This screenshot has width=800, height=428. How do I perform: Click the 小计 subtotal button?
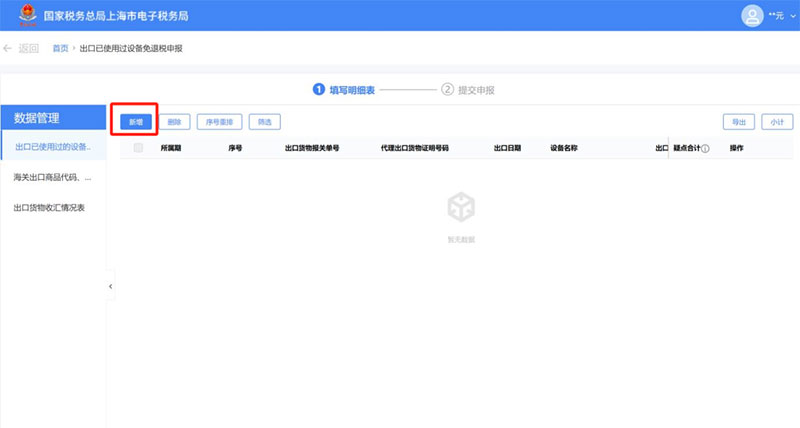777,122
